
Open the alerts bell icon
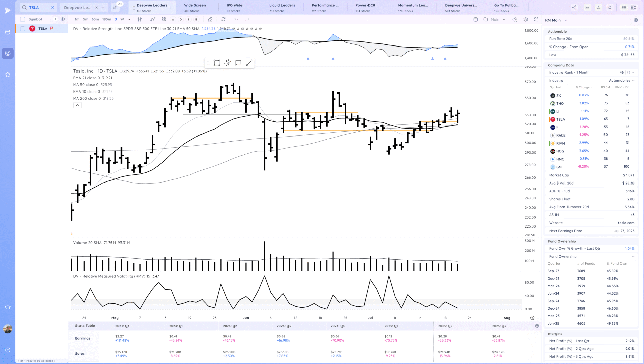click(610, 7)
